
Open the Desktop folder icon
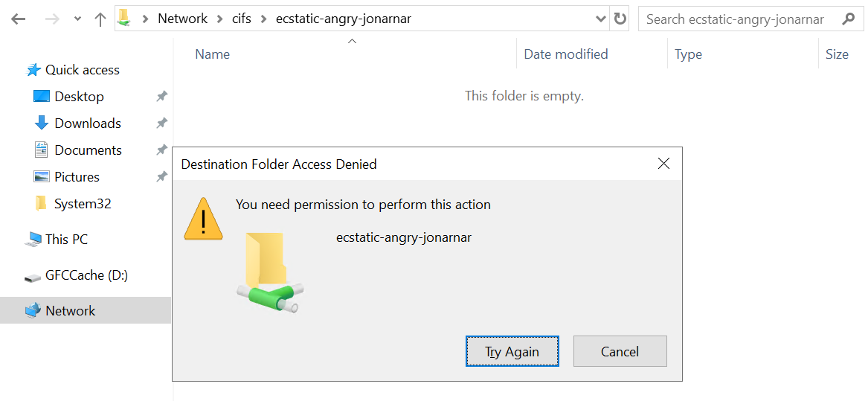(x=42, y=97)
